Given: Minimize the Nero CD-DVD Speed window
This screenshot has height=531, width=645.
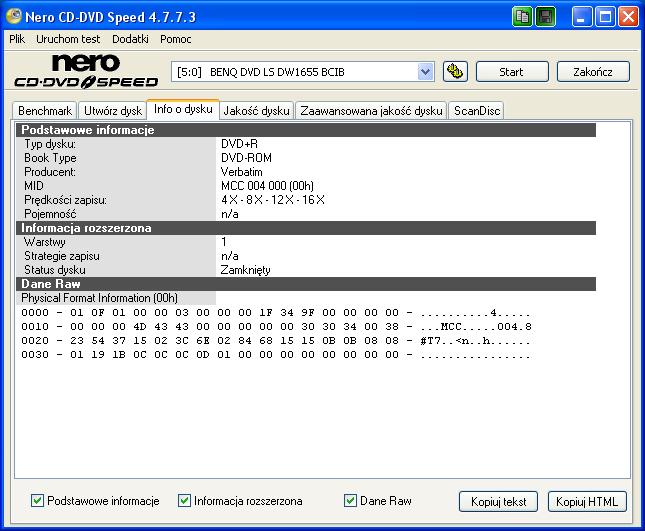Looking at the screenshot, I should 582,17.
